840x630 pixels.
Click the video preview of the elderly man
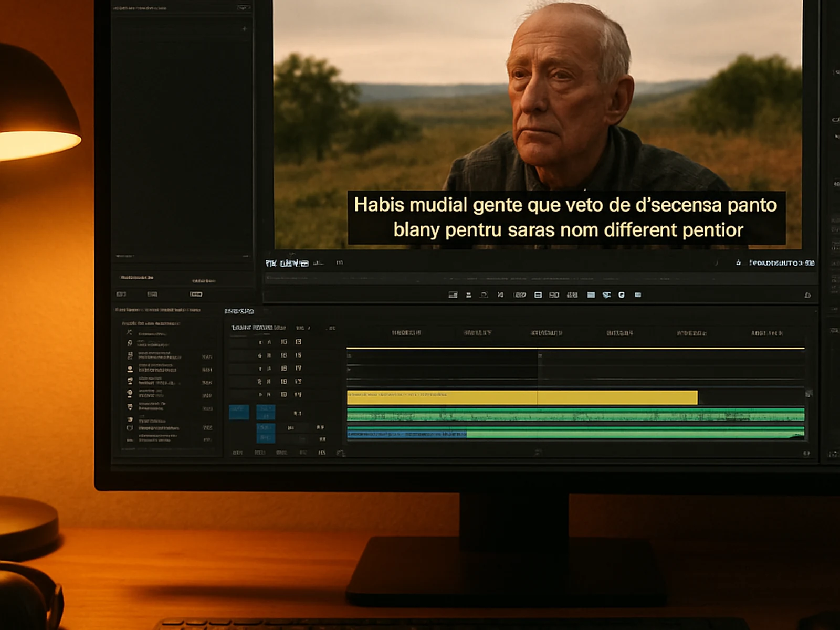[538, 124]
